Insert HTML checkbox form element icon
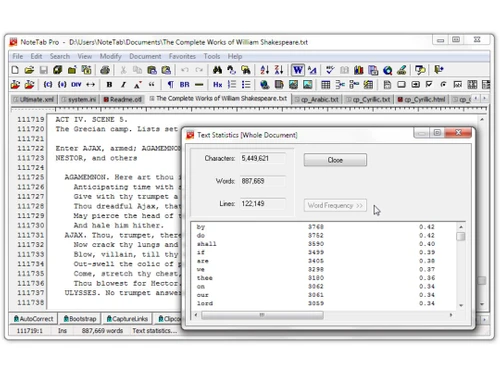The height and width of the screenshot is (375, 500). (429, 85)
